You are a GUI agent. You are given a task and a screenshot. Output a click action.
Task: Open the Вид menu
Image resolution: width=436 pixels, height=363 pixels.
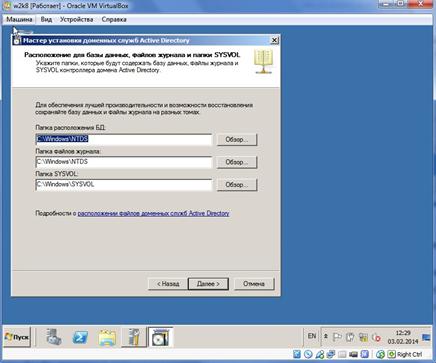tap(46, 19)
